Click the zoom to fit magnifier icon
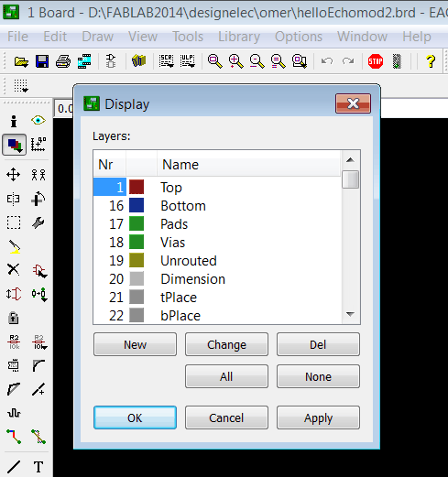Viewport: 448px width, 477px height. point(215,61)
